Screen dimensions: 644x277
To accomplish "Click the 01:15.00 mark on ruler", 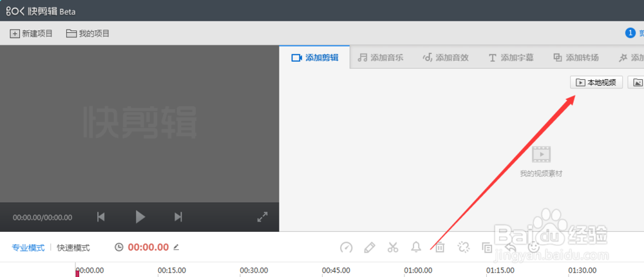I will pyautogui.click(x=500, y=270).
